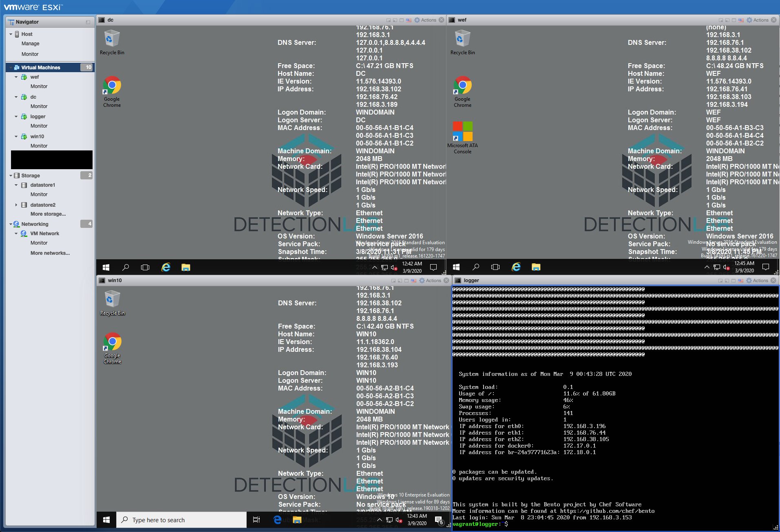Collapse the Networking section arrow
This screenshot has height=532, width=780.
(x=11, y=224)
